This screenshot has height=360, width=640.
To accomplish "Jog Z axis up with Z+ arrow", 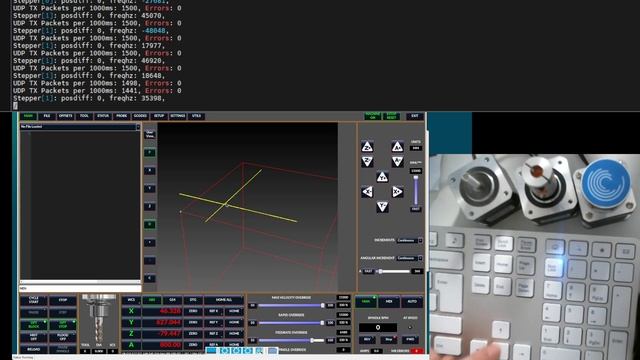I will click(367, 147).
